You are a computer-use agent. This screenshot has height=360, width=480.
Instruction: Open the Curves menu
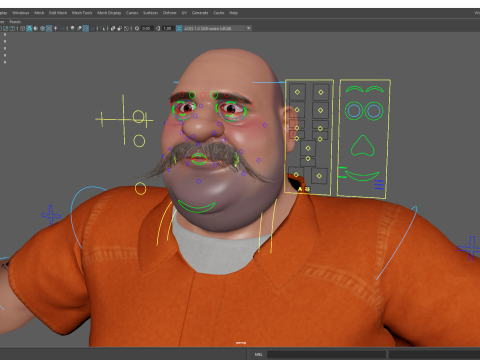point(132,13)
